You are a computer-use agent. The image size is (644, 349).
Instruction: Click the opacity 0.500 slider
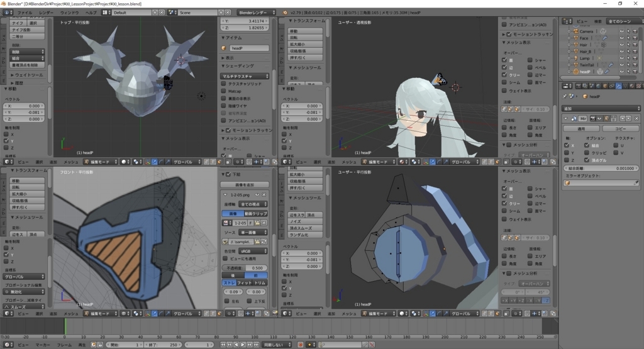[245, 268]
